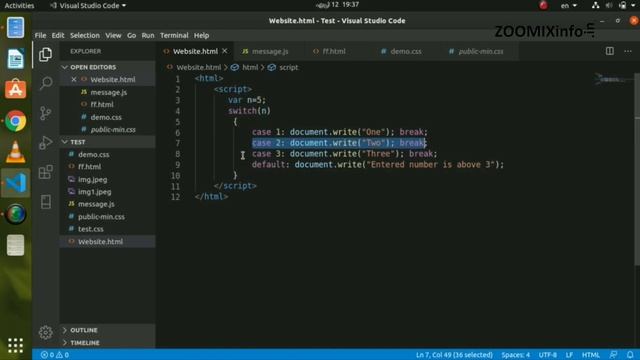This screenshot has height=360, width=640.
Task: Open the Terminal menu
Action: tap(174, 36)
